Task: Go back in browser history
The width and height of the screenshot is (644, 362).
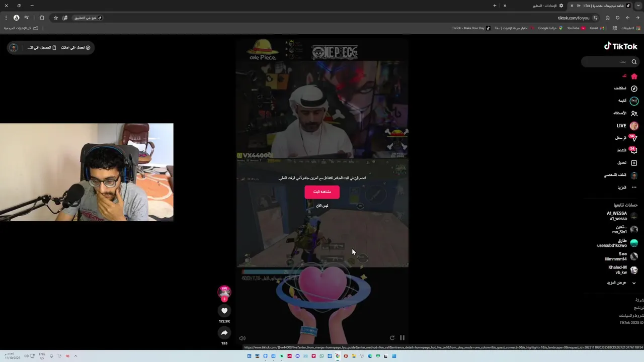Action: (x=637, y=18)
